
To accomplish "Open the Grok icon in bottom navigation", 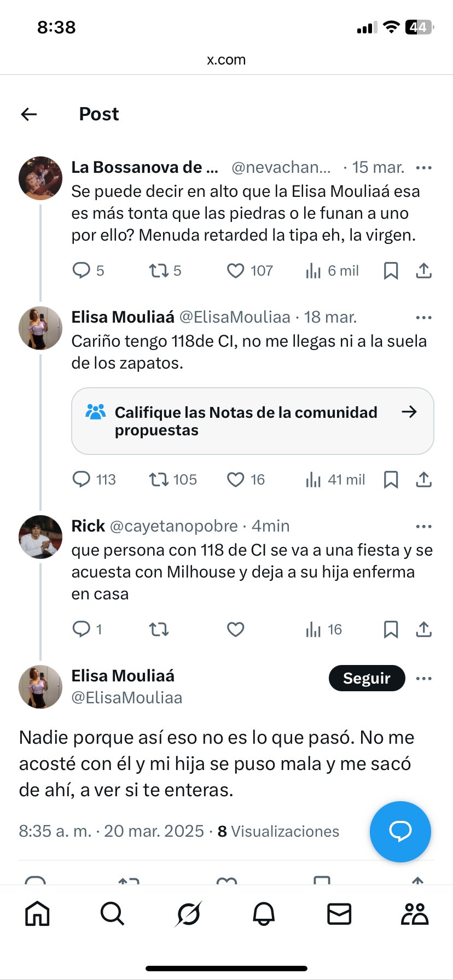I will pos(188,914).
